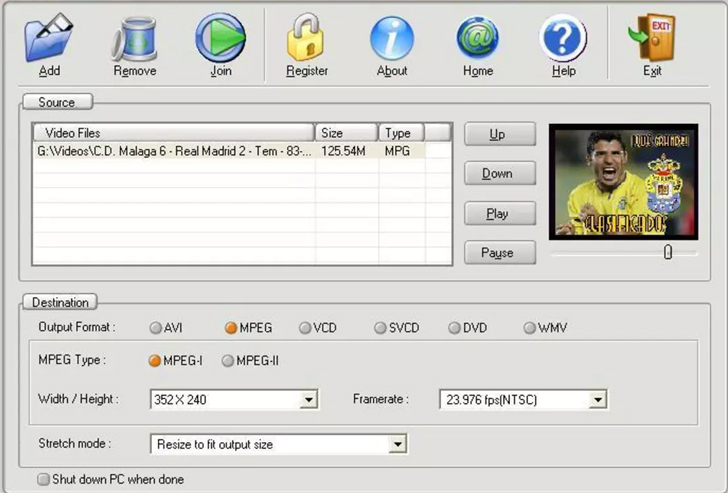Click the preview seek slider handle
Screen dimensions: 728x493
click(667, 253)
